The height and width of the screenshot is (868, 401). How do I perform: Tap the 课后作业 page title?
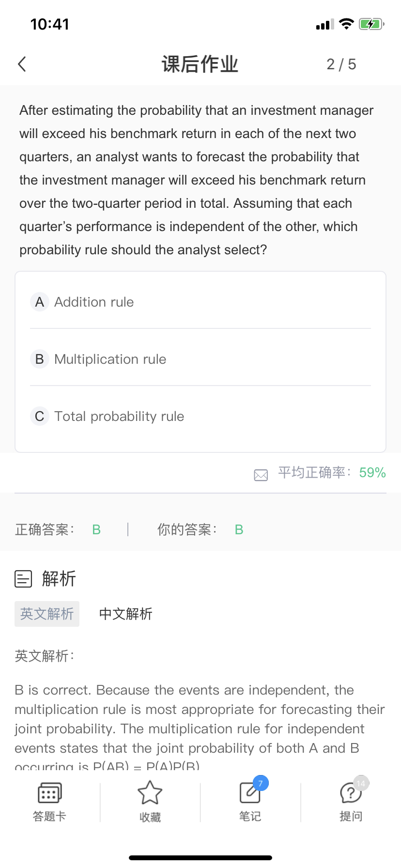point(200,64)
